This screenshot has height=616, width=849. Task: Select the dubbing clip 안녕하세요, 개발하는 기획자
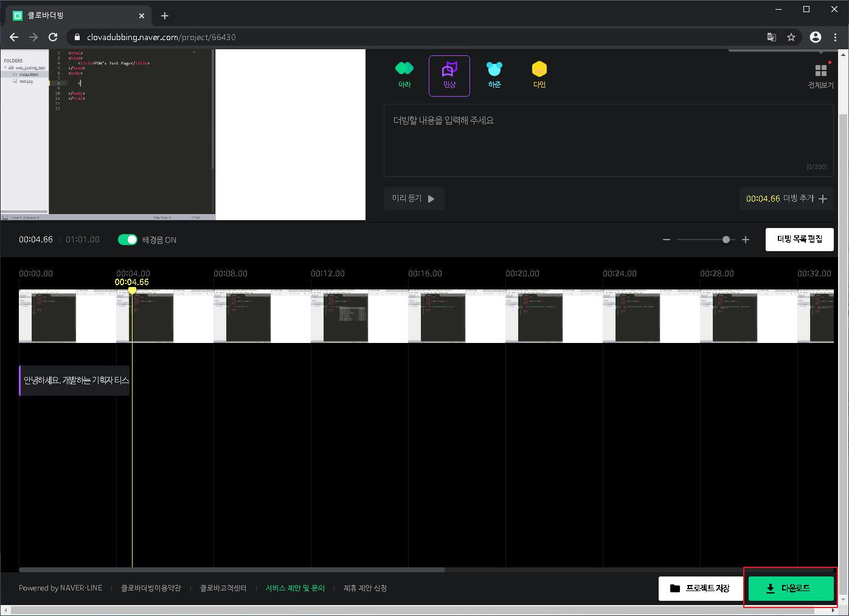pyautogui.click(x=74, y=381)
